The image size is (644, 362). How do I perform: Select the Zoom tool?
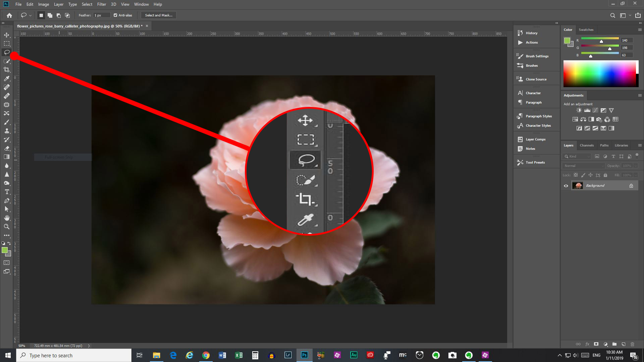pyautogui.click(x=7, y=227)
